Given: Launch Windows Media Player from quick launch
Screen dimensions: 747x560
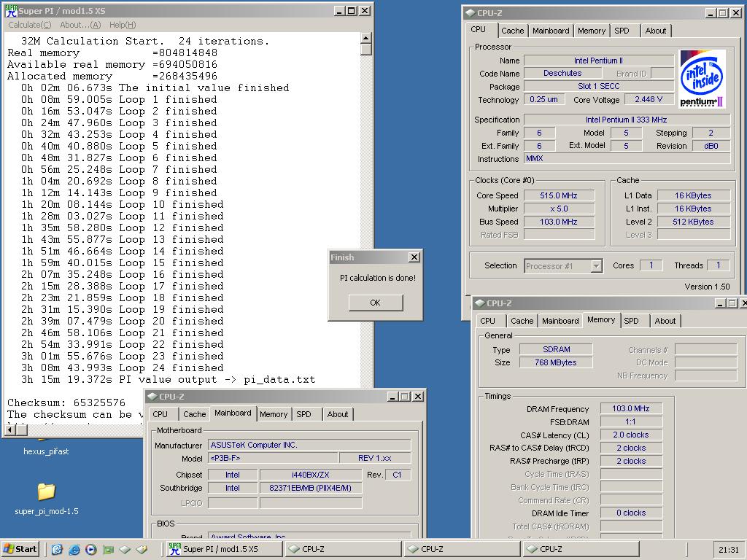Looking at the screenshot, I should pyautogui.click(x=91, y=550).
